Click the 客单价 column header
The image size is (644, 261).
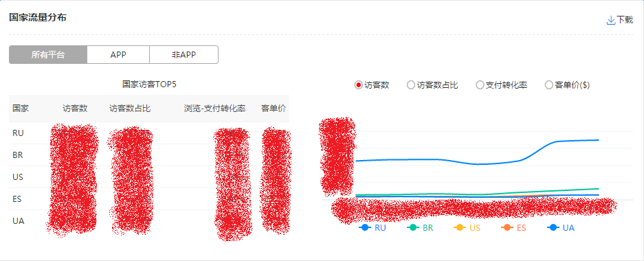coord(274,109)
